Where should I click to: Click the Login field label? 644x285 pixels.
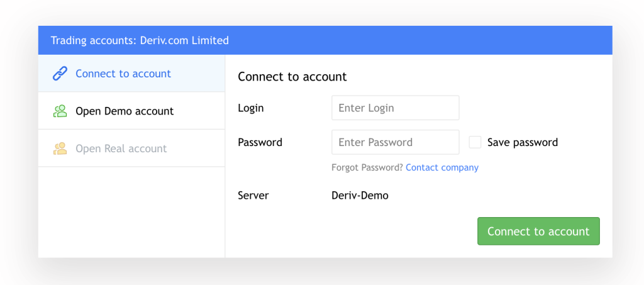251,108
